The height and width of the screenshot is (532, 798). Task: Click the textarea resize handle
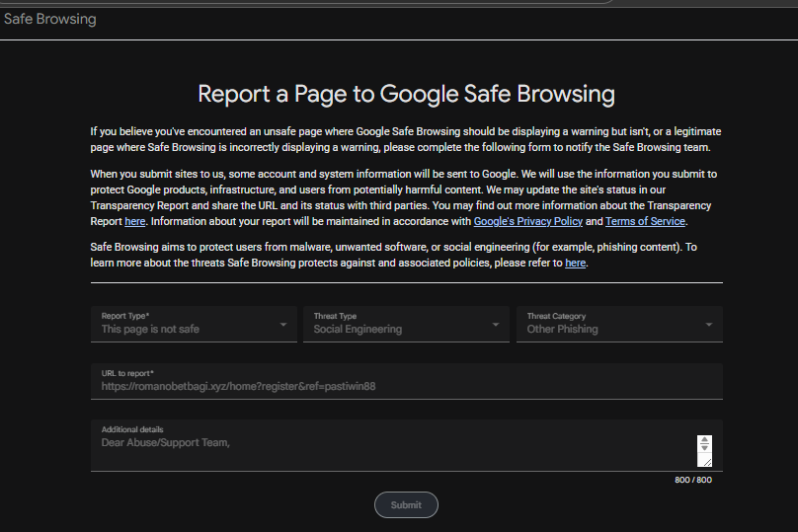(x=706, y=462)
